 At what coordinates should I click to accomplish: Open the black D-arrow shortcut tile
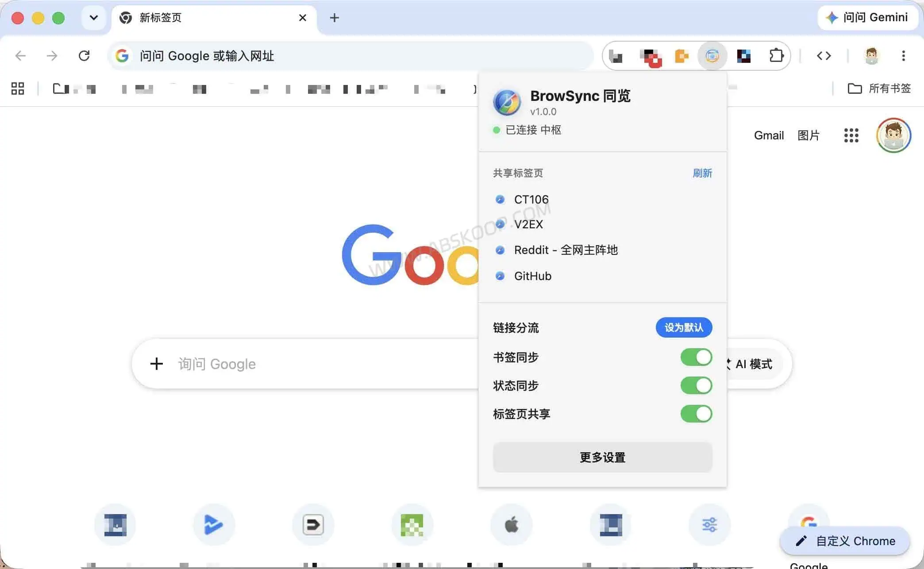coord(313,525)
